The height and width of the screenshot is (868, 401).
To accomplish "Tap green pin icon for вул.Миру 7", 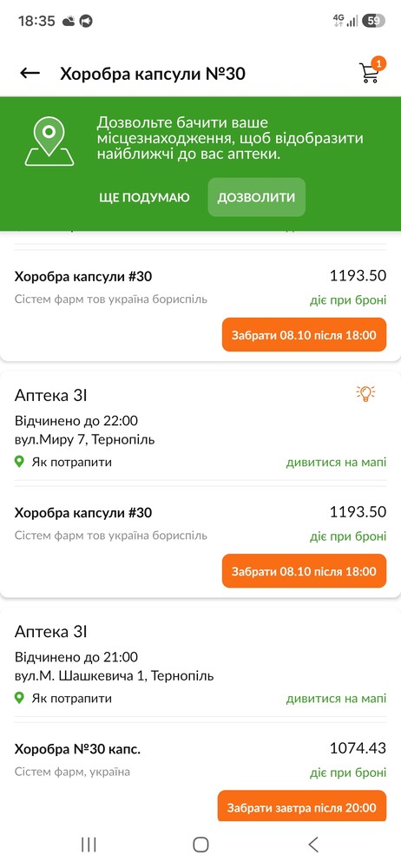I will pyautogui.click(x=19, y=462).
